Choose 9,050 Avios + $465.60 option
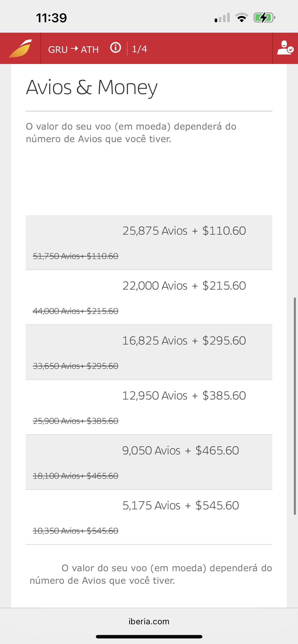Screen dimensions: 298x644 149,462
